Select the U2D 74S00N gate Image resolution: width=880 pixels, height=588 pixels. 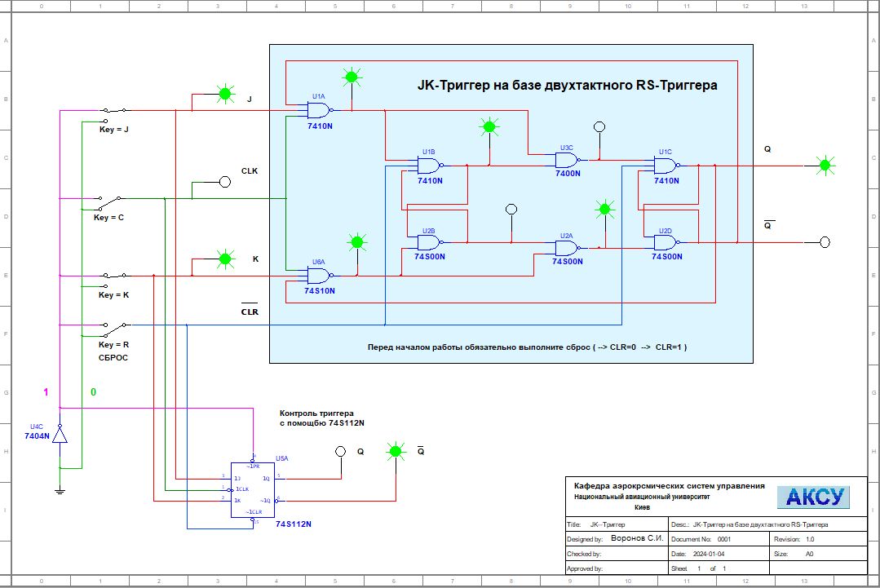pyautogui.click(x=666, y=242)
